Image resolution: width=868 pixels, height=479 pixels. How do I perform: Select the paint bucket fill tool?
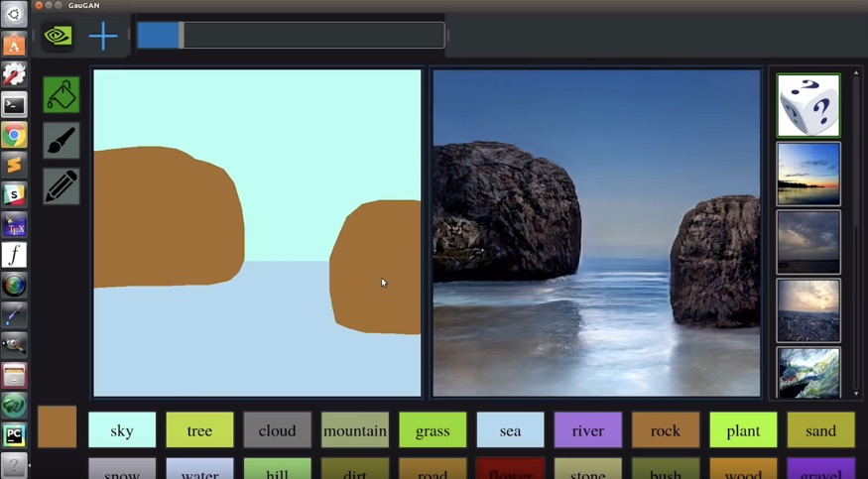pyautogui.click(x=62, y=94)
